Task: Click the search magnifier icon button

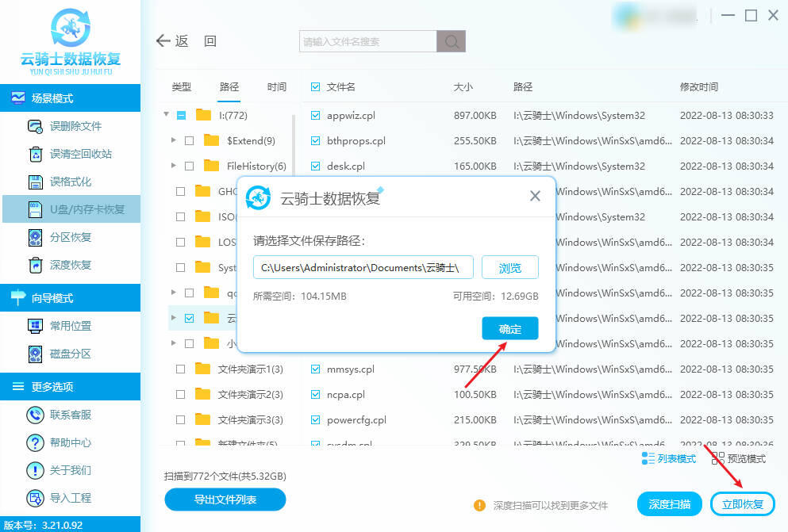Action: click(x=452, y=41)
